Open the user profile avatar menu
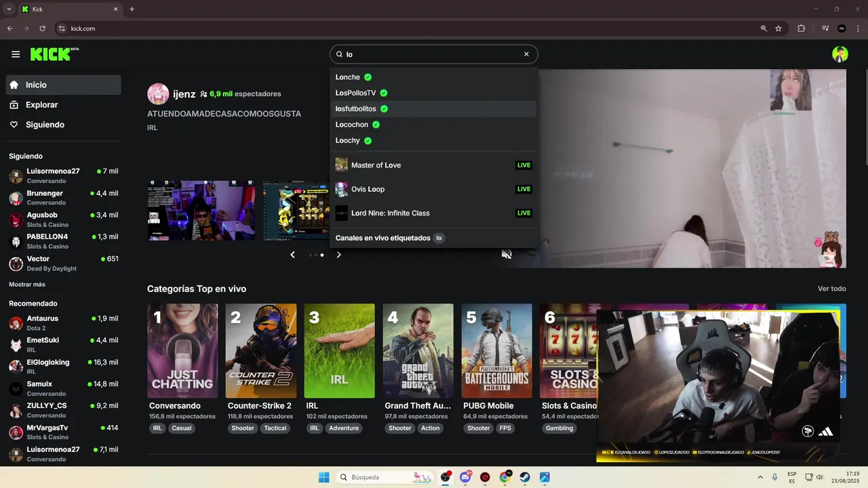 [840, 54]
